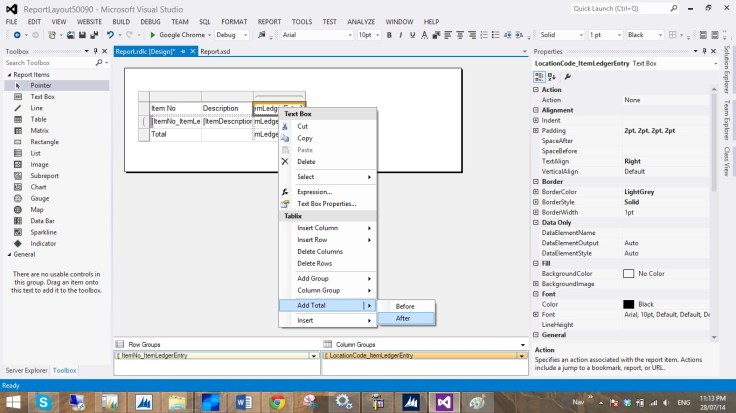Expand the Padding property
Image resolution: width=736 pixels, height=413 pixels.
pyautogui.click(x=536, y=131)
